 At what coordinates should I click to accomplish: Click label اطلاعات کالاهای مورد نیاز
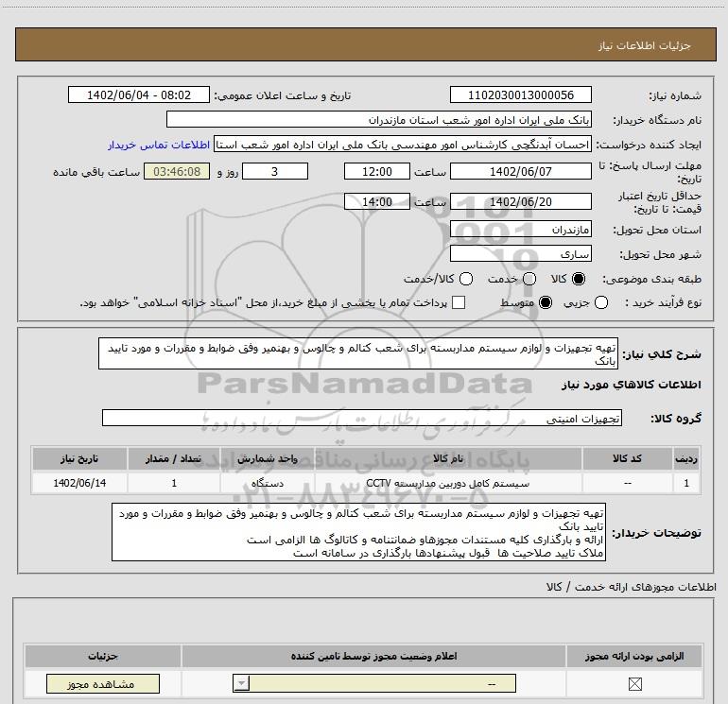[x=631, y=385]
